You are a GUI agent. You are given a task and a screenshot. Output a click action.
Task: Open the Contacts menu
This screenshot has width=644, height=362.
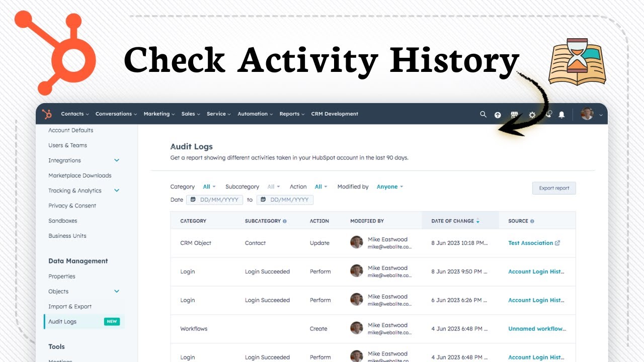pyautogui.click(x=75, y=114)
